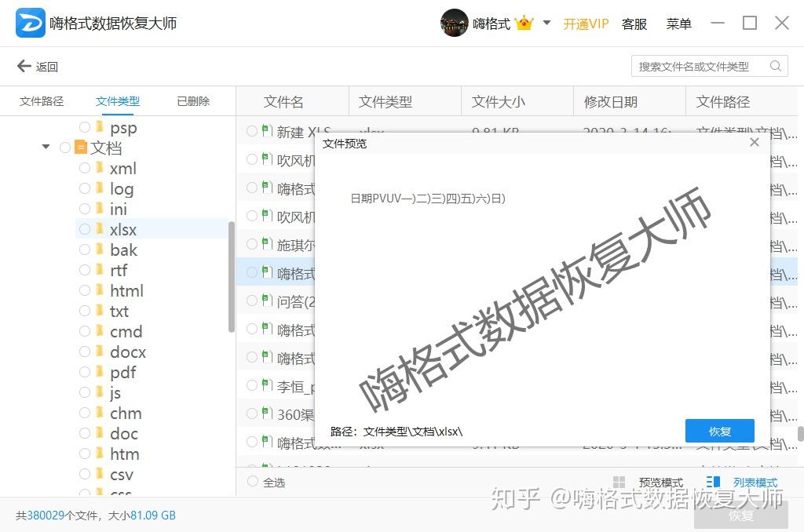Image resolution: width=804 pixels, height=532 pixels.
Task: Click the 文档 folder icon
Action: point(81,147)
